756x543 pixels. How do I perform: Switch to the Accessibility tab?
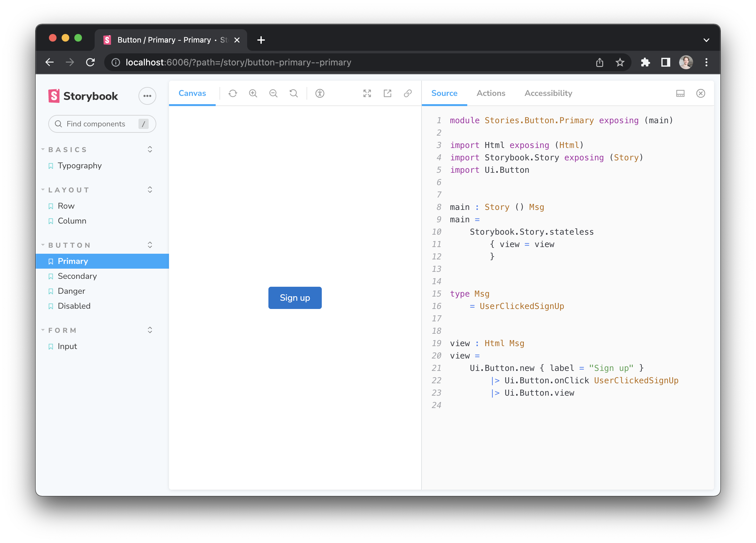[548, 93]
